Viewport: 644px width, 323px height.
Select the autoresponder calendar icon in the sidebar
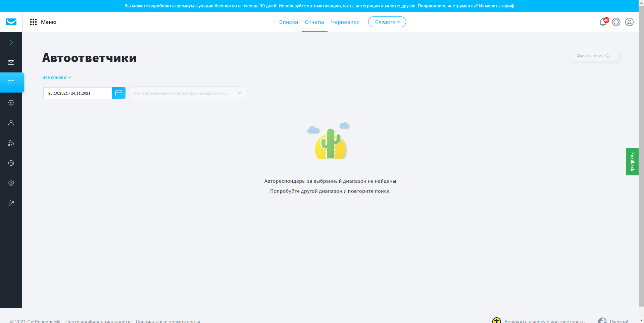coord(11,83)
